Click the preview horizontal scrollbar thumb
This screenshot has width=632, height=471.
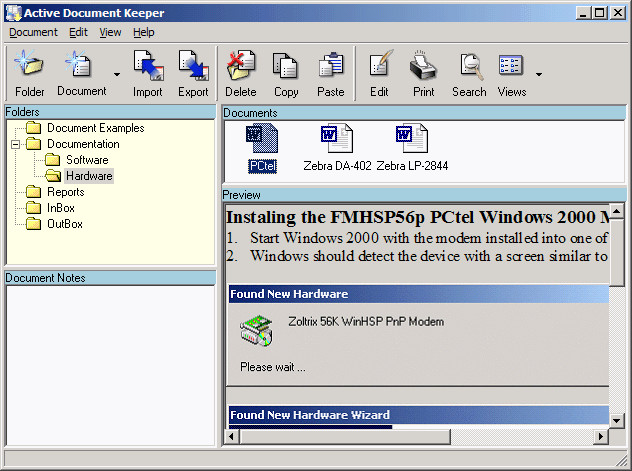click(x=345, y=436)
